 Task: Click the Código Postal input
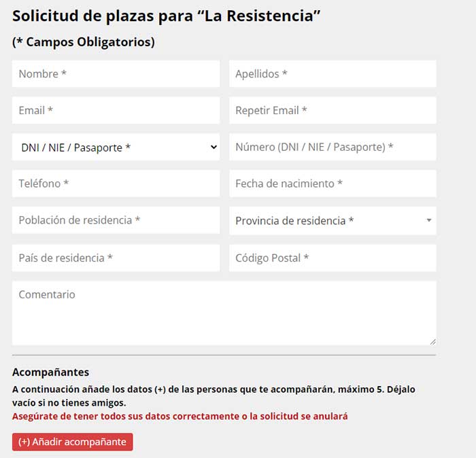tap(332, 258)
